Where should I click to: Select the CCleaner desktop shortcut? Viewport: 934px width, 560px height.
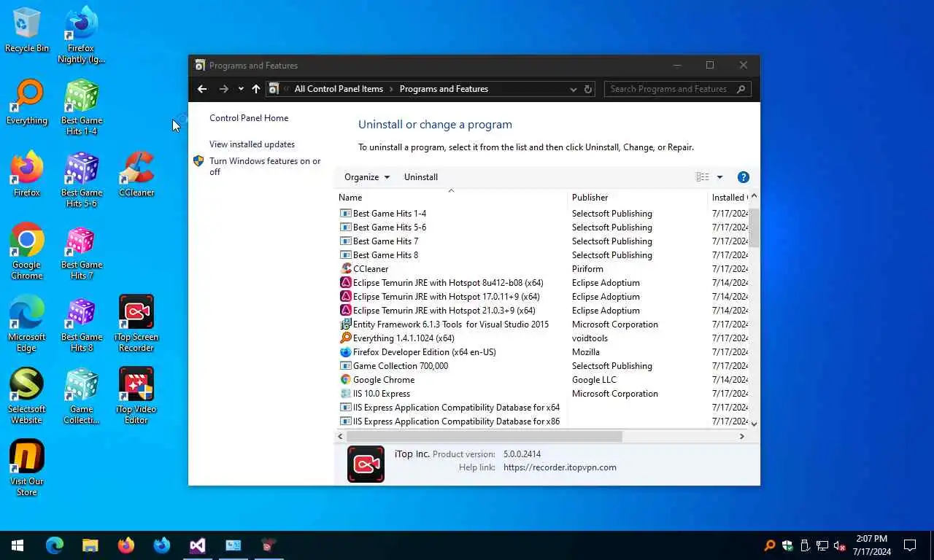136,174
